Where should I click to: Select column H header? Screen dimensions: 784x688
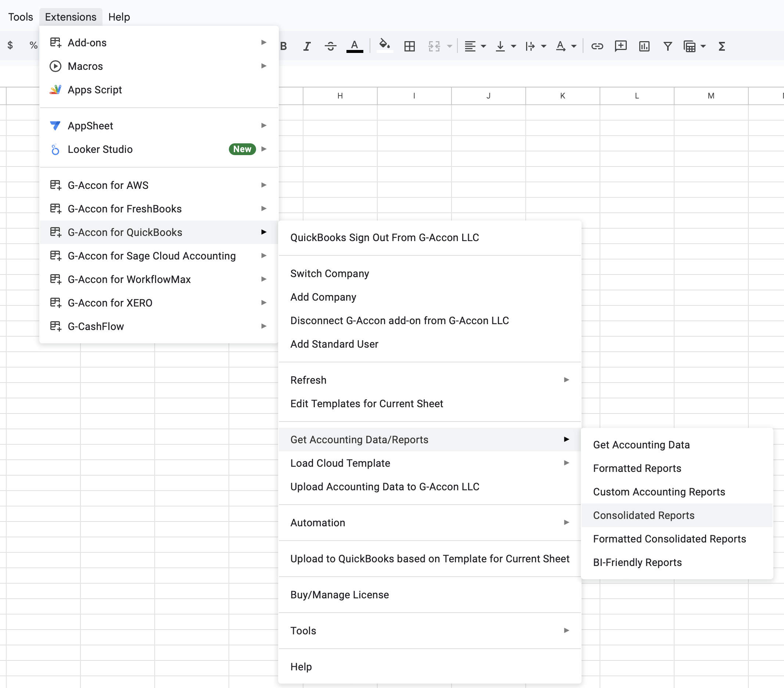click(340, 96)
